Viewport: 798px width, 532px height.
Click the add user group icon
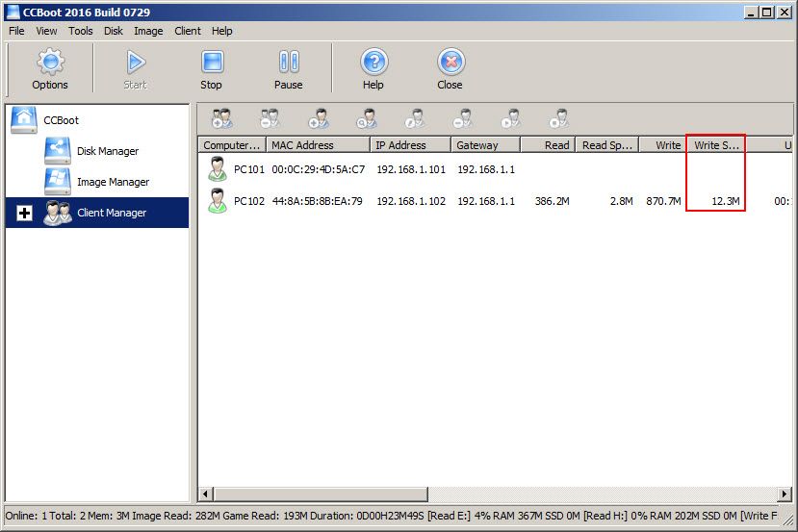(x=221, y=118)
